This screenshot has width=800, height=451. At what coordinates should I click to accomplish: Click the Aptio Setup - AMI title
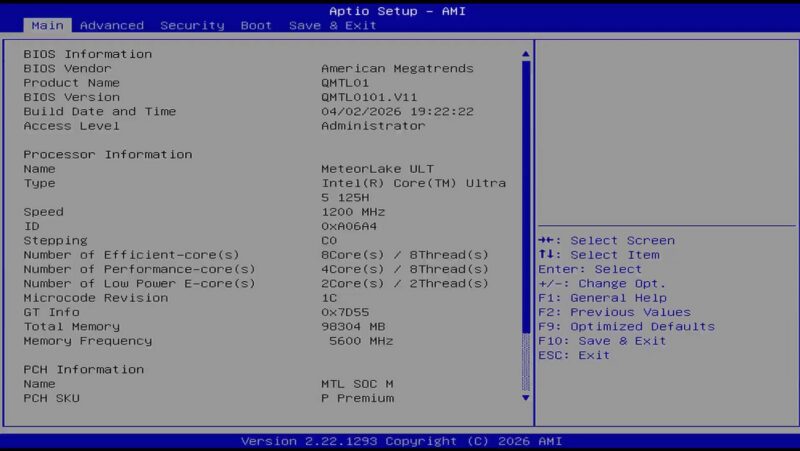[397, 11]
